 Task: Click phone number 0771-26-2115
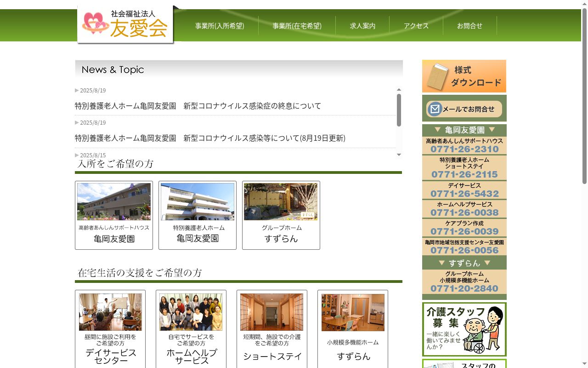pos(464,174)
